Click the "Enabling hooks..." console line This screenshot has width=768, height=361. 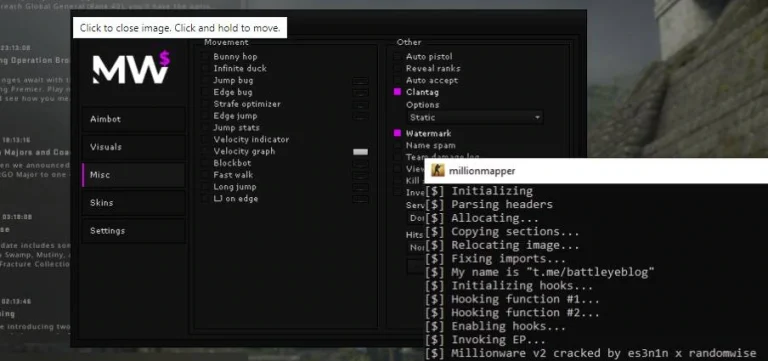(495, 326)
